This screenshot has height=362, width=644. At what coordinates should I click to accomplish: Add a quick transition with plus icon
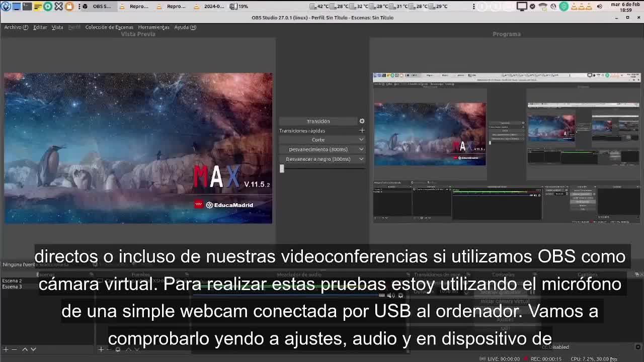[362, 131]
